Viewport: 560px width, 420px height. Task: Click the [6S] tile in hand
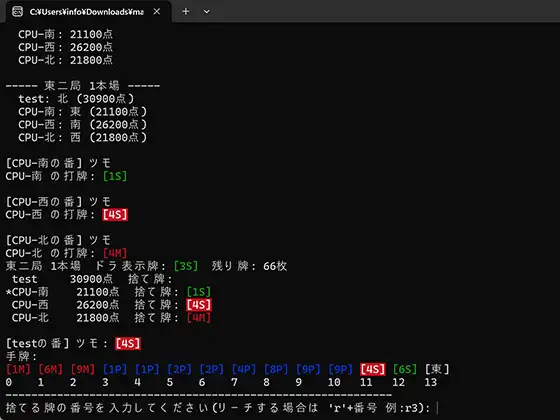coord(405,369)
